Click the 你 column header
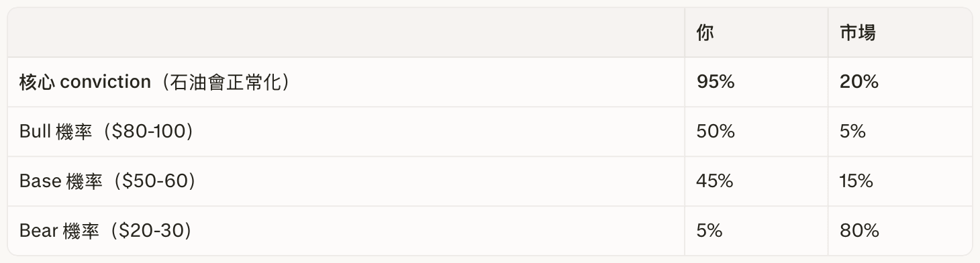 [705, 33]
